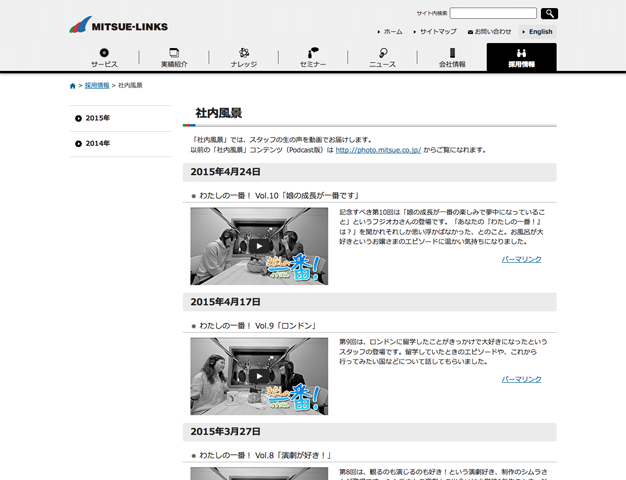Click the home icon in the breadcrumb
This screenshot has width=626, height=480.
[x=72, y=86]
